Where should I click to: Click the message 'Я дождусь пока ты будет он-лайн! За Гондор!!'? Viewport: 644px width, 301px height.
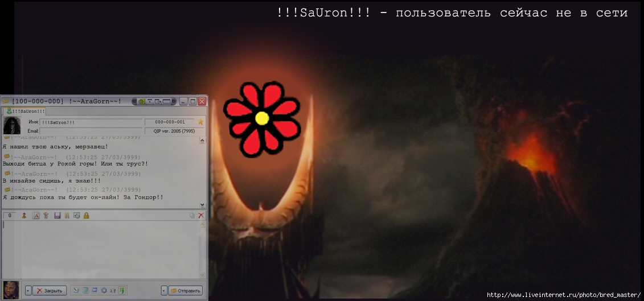[83, 197]
